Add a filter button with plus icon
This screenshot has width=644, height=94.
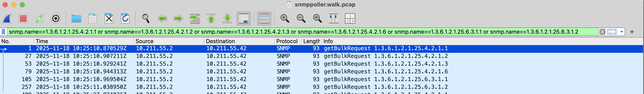[x=632, y=32]
